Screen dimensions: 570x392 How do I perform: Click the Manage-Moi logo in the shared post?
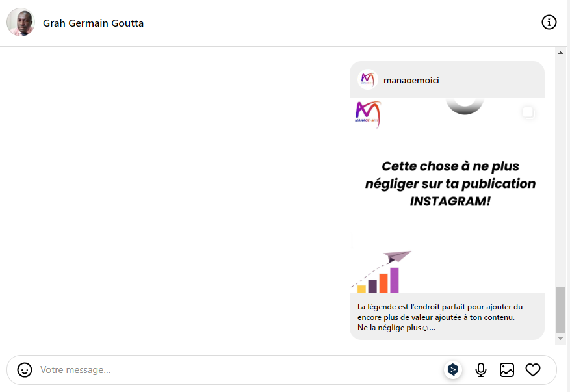(x=368, y=114)
